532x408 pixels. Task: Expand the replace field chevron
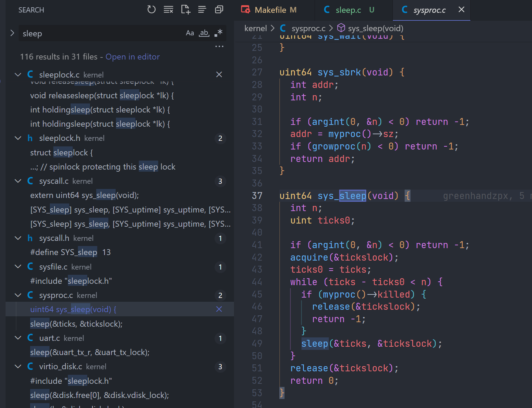point(12,33)
